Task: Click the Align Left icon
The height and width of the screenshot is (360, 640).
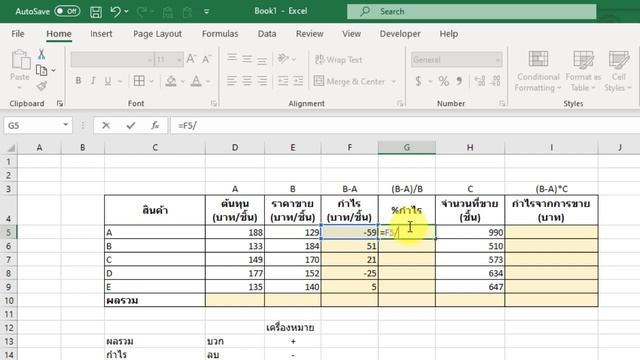Action: (x=232, y=81)
